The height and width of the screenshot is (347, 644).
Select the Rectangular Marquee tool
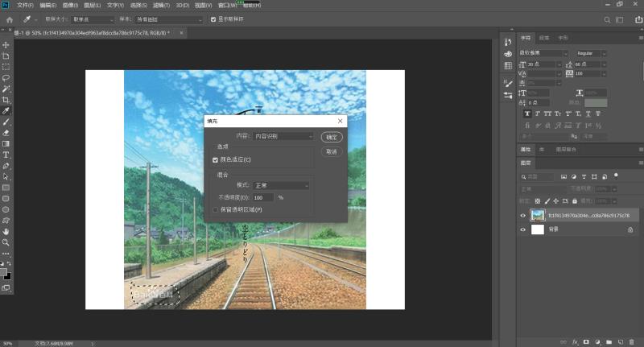(x=6, y=67)
